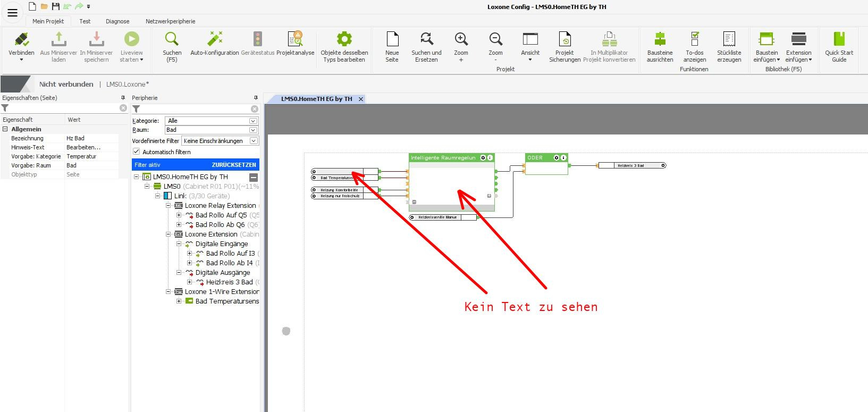Collapse the Allgemein properties group
The image size is (868, 412).
coord(5,129)
